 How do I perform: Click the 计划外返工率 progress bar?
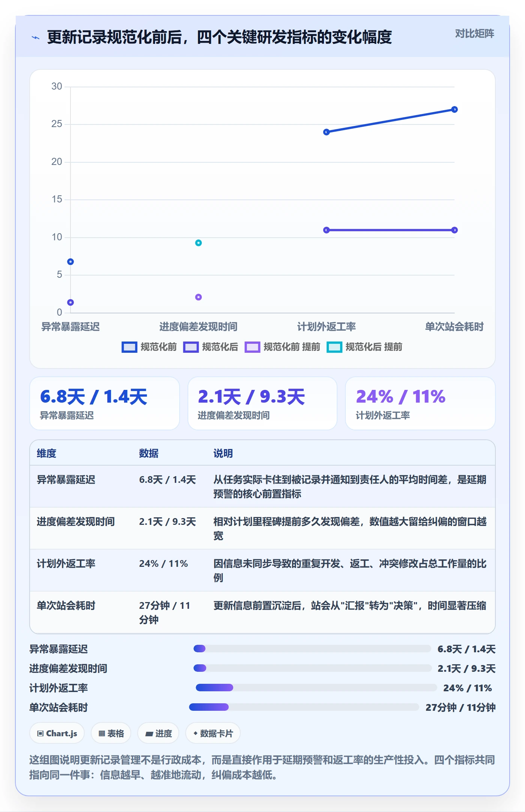click(x=316, y=688)
